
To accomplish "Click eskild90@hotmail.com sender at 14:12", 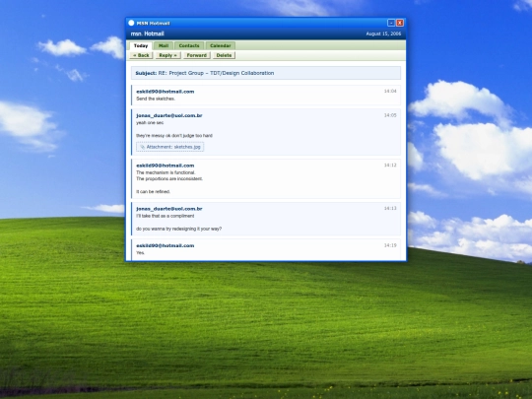I will pyautogui.click(x=166, y=166).
